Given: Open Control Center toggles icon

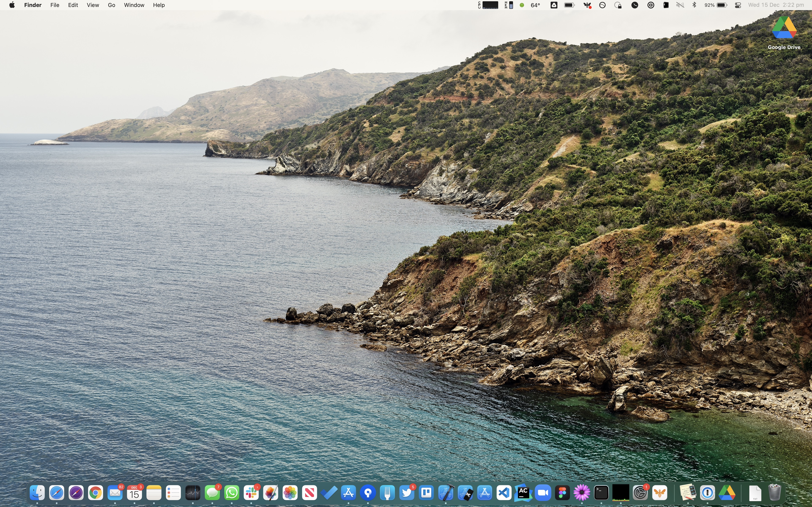Looking at the screenshot, I should tap(738, 5).
